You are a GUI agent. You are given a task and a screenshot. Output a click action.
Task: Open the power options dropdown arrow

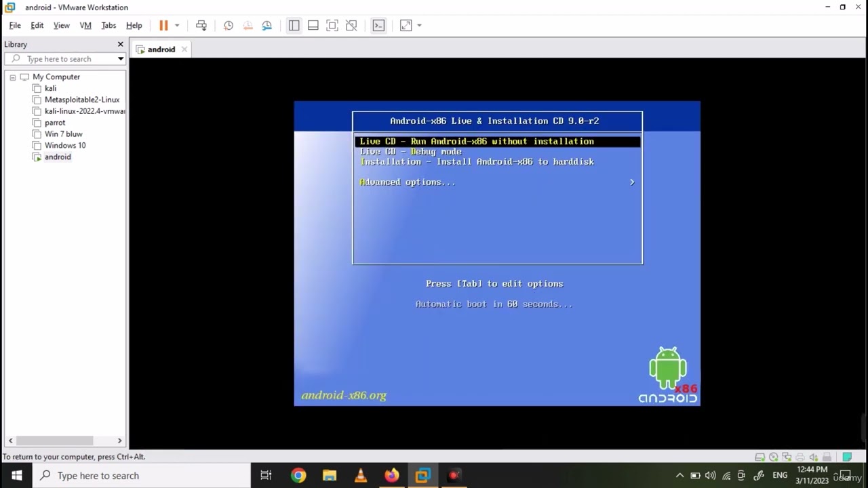pos(177,25)
